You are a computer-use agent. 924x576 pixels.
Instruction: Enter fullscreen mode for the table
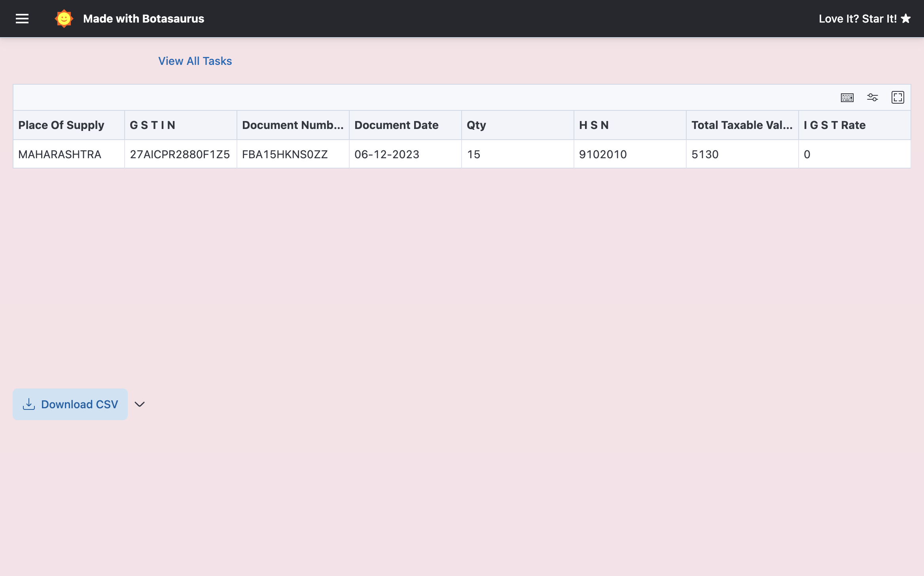click(x=897, y=97)
